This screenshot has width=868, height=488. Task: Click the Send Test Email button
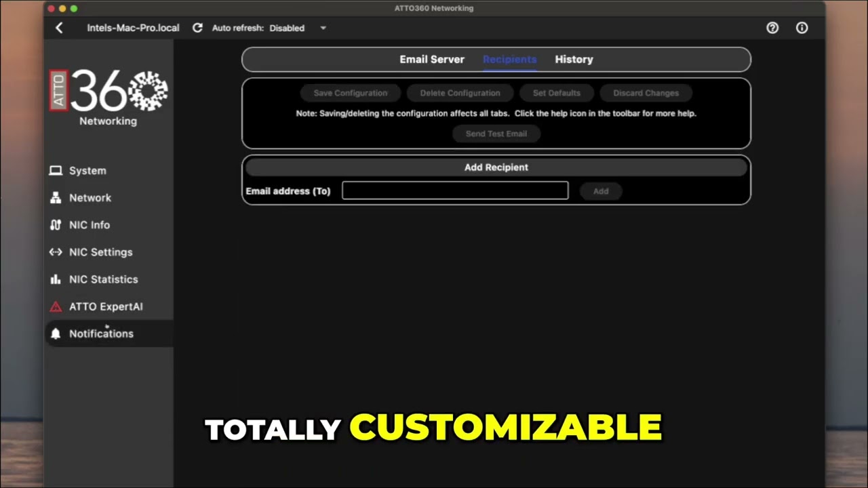coord(496,134)
